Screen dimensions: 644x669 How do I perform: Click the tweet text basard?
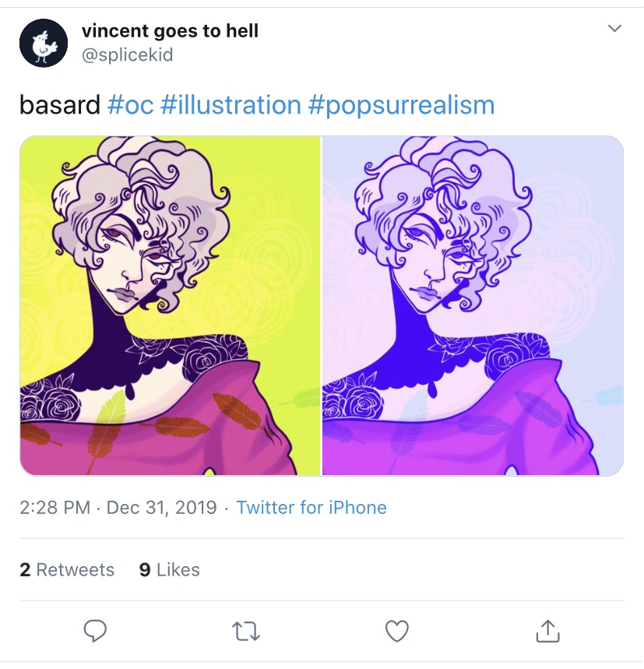click(60, 105)
